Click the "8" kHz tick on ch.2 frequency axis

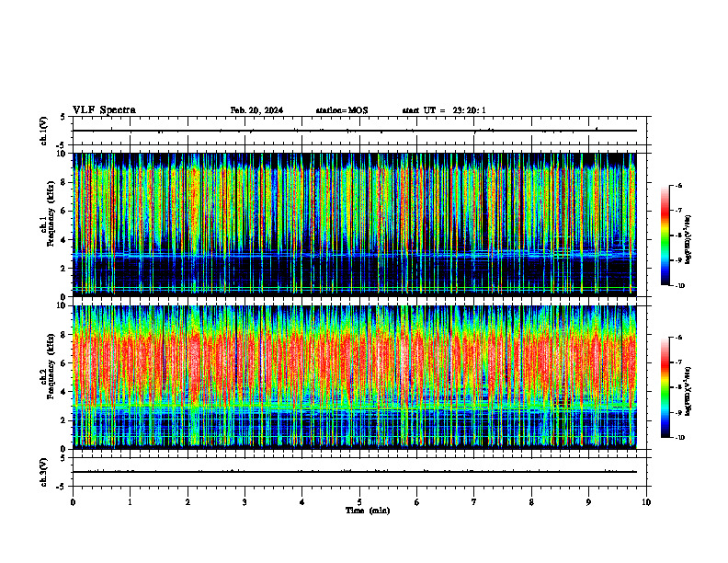(64, 335)
